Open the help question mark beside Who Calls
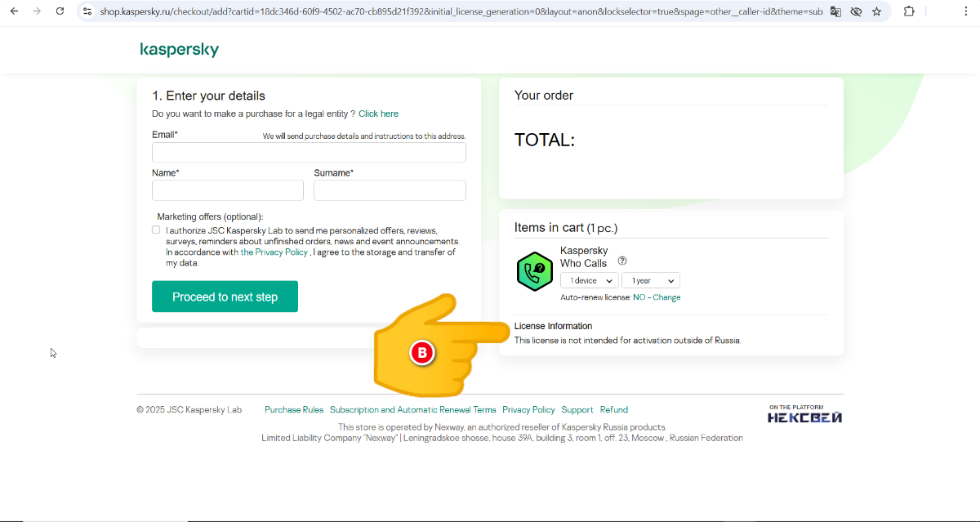 [622, 261]
